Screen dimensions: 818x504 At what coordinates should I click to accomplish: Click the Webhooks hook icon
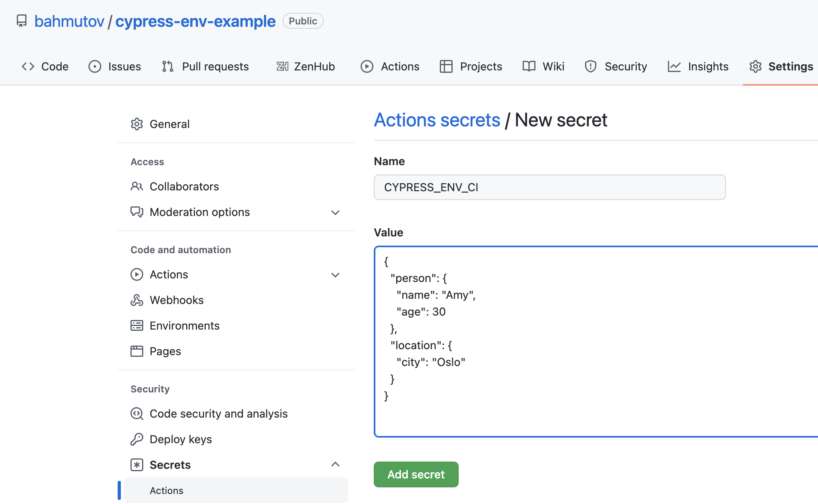[137, 300]
